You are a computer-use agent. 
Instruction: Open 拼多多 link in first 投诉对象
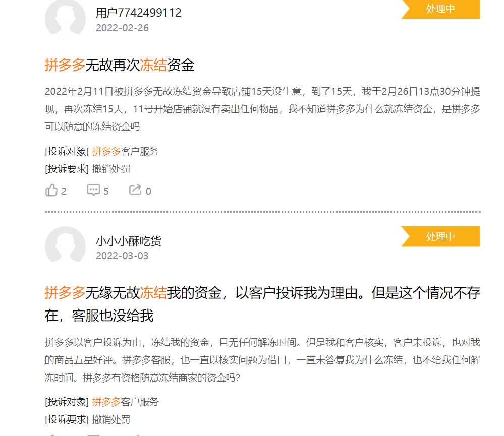(x=106, y=151)
